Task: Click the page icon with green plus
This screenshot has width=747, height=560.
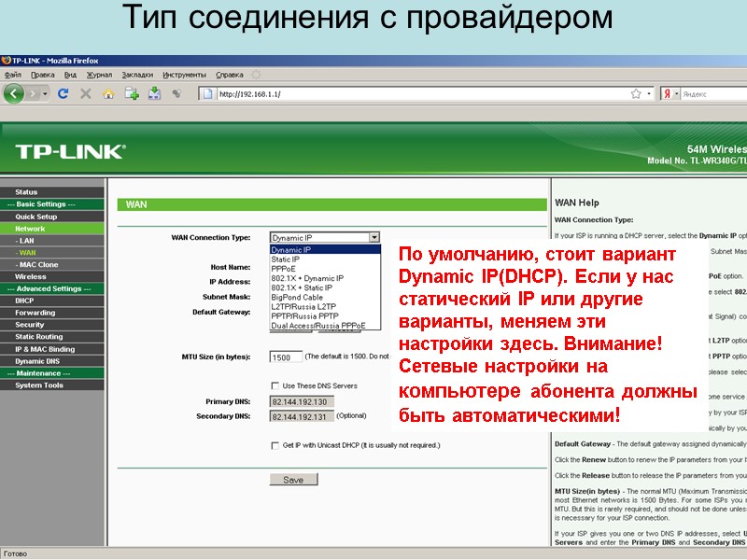Action: (x=131, y=92)
